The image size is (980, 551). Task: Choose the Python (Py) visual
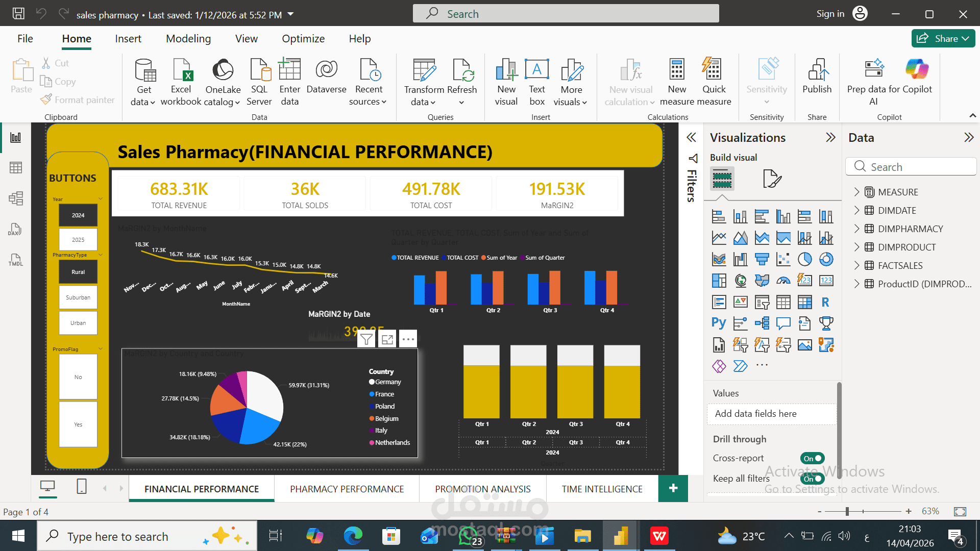pyautogui.click(x=719, y=323)
